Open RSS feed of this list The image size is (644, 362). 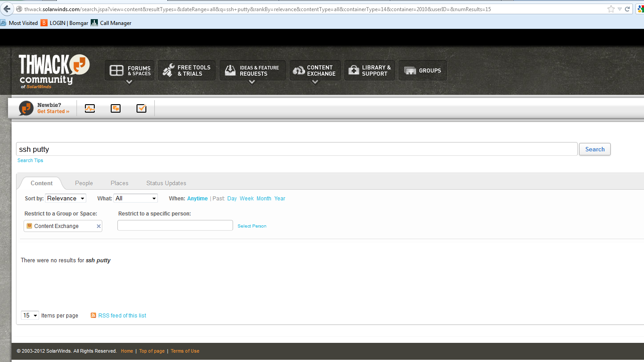(x=122, y=315)
